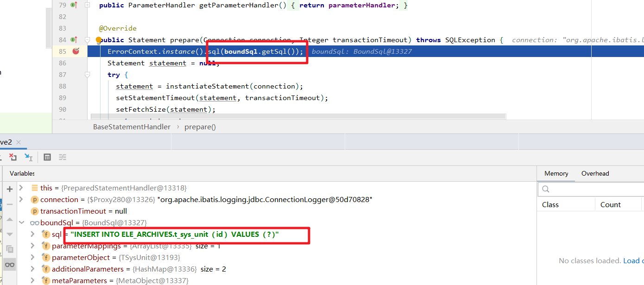Toggle the glasses show-watches button in sidebar
Screen dimensions: 644x285
10,265
